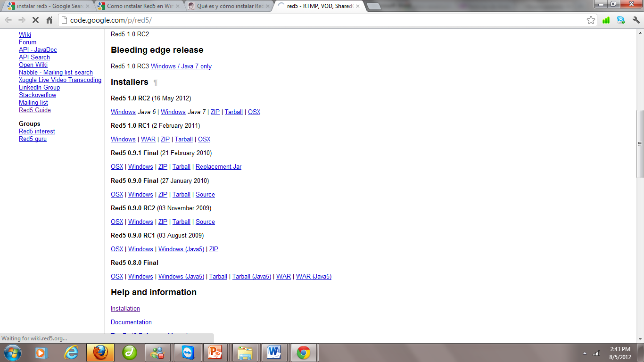Image resolution: width=644 pixels, height=362 pixels.
Task: Open the Forum sidebar link
Action: click(27, 42)
